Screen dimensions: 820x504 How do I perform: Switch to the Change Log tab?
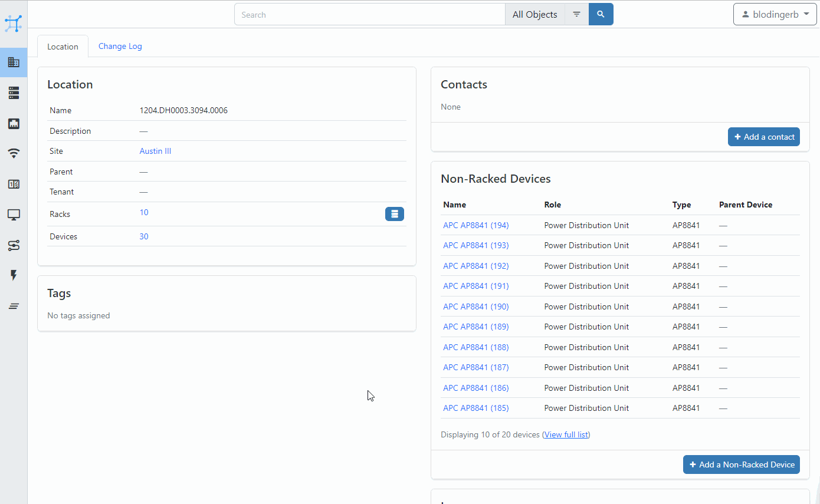[x=120, y=46]
